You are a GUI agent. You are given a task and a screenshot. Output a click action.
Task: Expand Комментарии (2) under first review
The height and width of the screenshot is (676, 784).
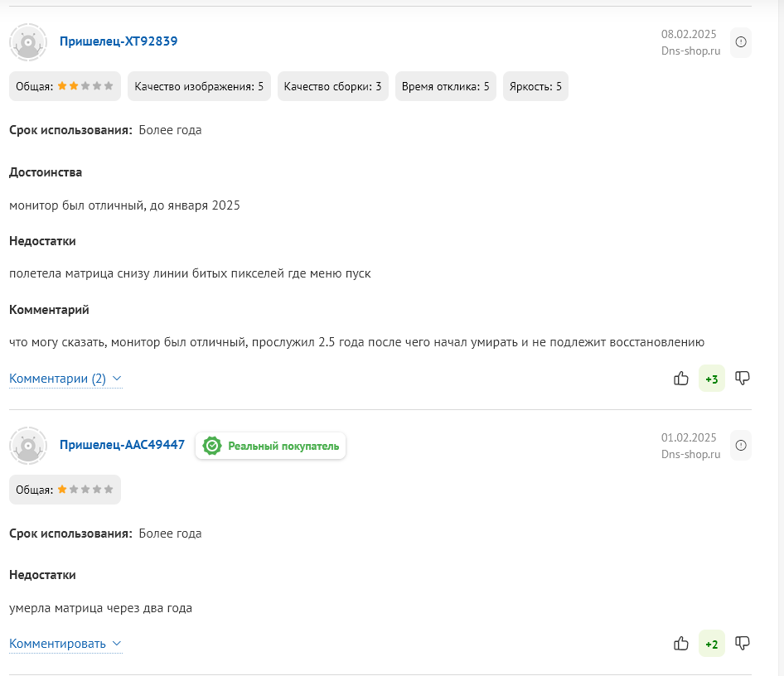pyautogui.click(x=58, y=379)
